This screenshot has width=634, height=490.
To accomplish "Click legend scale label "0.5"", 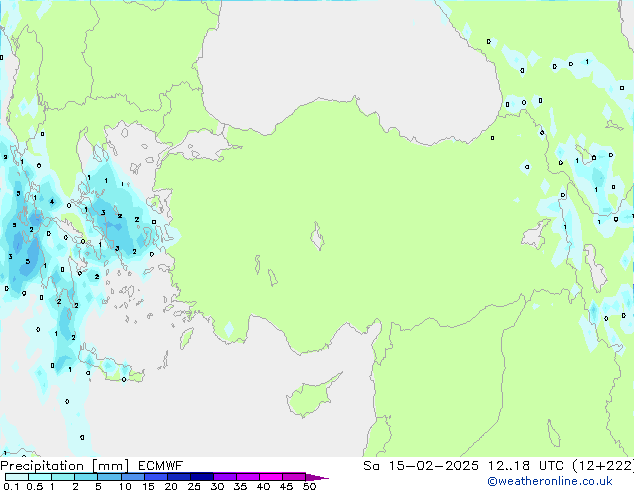I will pos(34,486).
